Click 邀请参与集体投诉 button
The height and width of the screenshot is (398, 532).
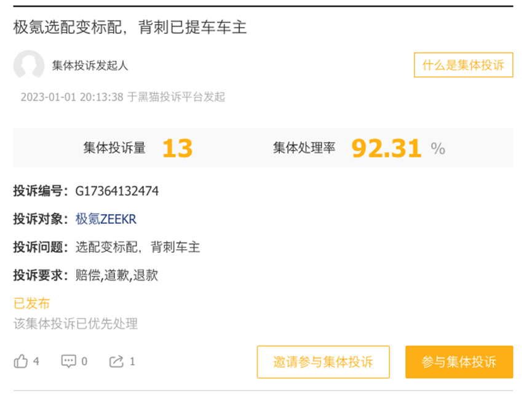(x=323, y=362)
